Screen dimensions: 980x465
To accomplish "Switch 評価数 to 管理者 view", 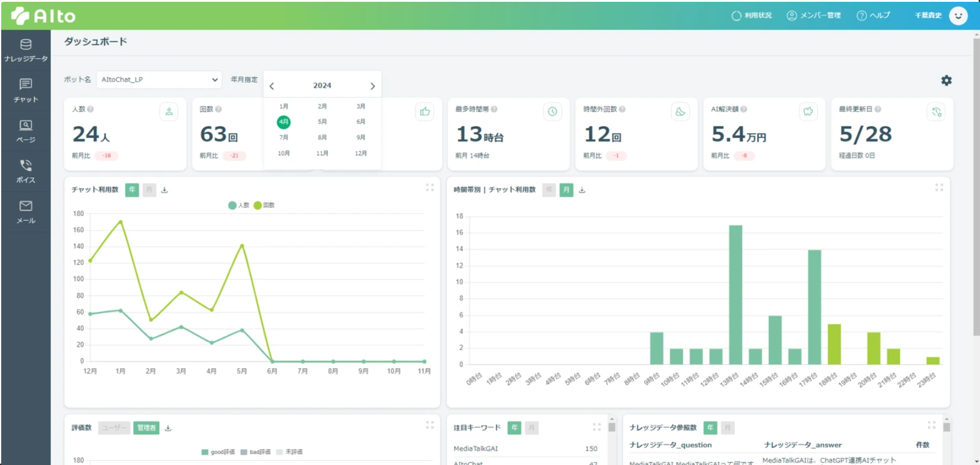I will (x=146, y=428).
